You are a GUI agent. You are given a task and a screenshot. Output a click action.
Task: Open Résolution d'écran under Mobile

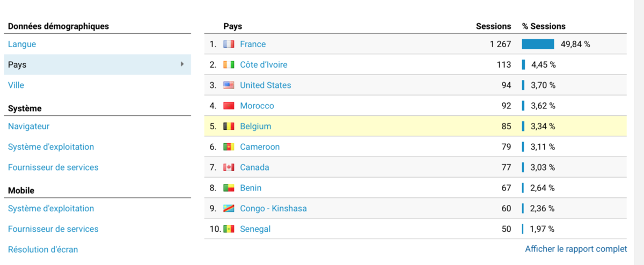pos(43,249)
